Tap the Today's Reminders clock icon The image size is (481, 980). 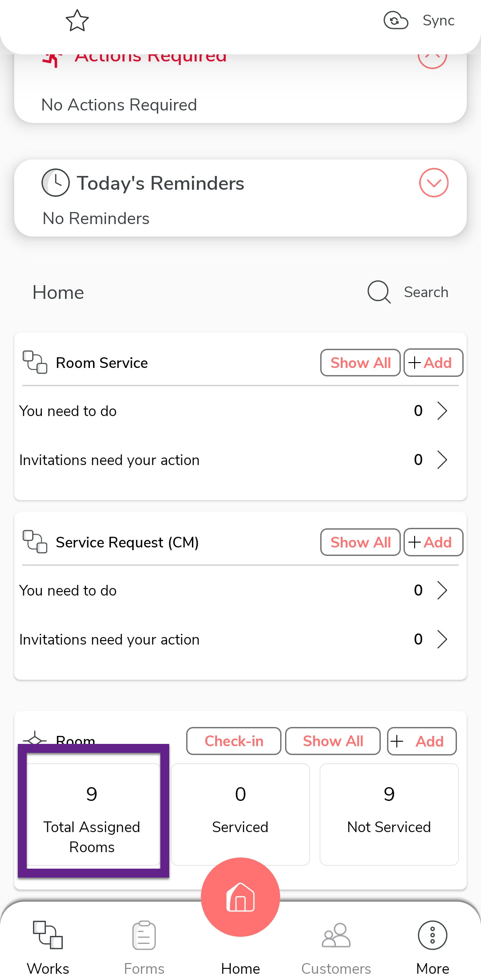coord(55,183)
